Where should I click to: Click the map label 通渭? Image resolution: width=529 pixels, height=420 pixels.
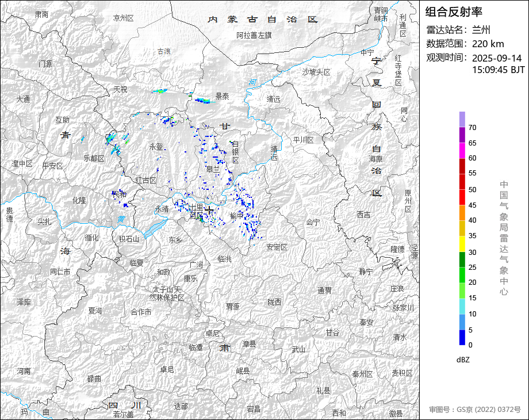coord(324,291)
